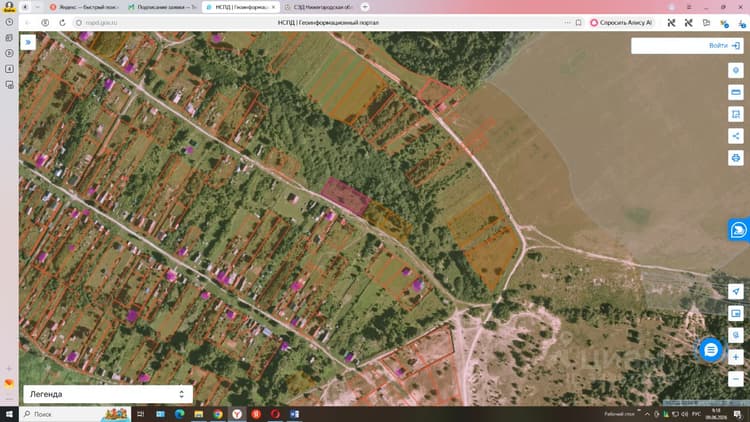The image size is (750, 422).
Task: Click Спросить Алису AI button
Action: tap(621, 22)
